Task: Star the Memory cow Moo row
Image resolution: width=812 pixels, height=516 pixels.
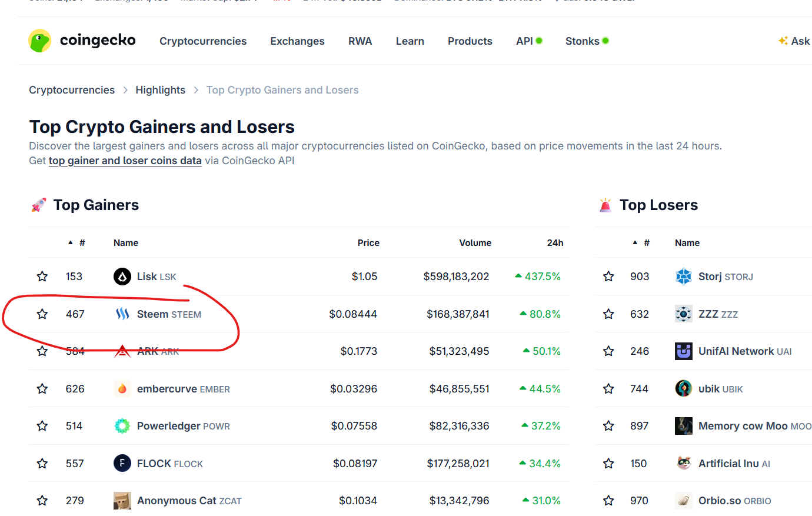Action: tap(608, 426)
